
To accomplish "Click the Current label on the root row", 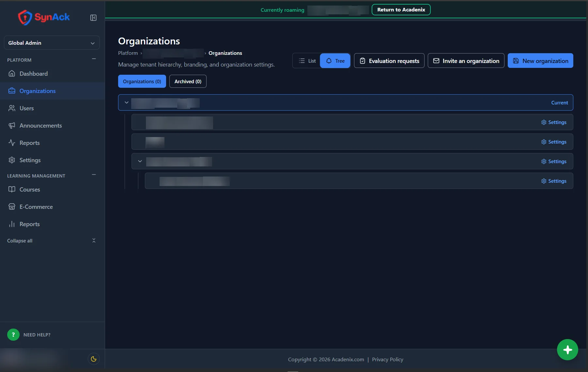I will pyautogui.click(x=560, y=103).
